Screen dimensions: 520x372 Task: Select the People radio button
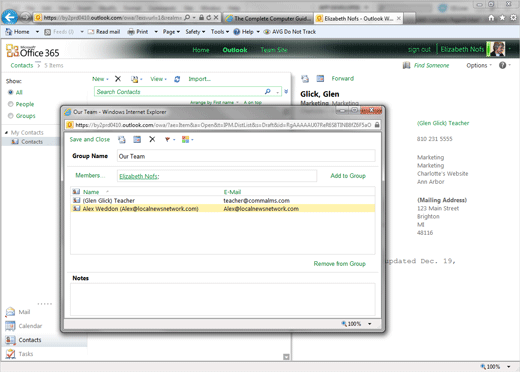[11, 104]
